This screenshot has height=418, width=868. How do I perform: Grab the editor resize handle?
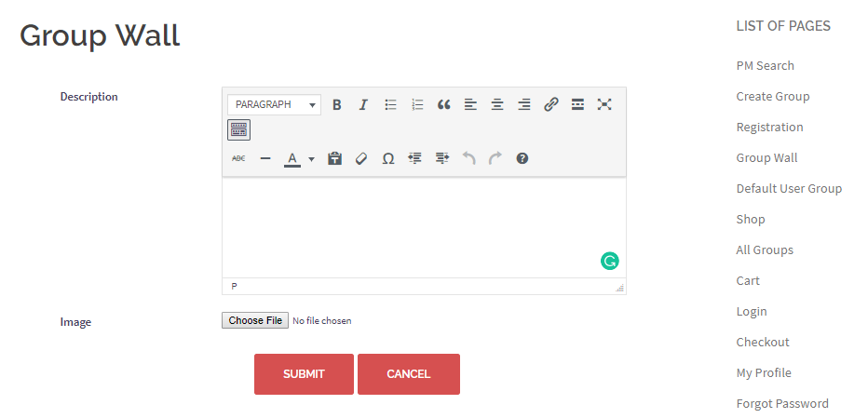(x=620, y=288)
